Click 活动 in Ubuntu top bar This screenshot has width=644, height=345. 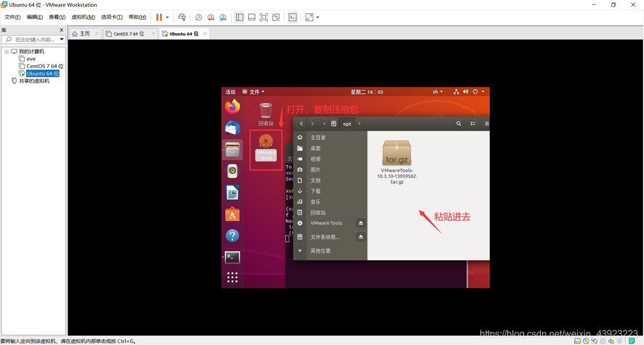pos(231,92)
